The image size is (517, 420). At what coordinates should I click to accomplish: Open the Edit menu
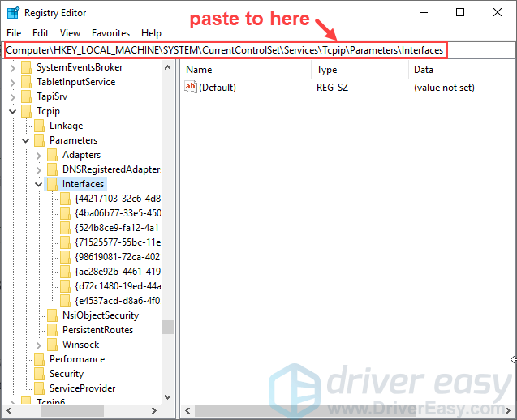[41, 33]
